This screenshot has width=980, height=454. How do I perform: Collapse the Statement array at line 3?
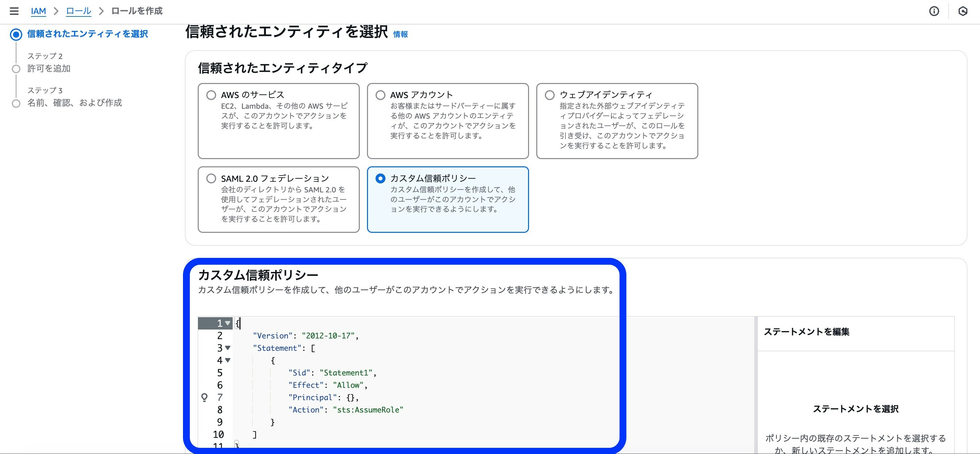coord(228,348)
